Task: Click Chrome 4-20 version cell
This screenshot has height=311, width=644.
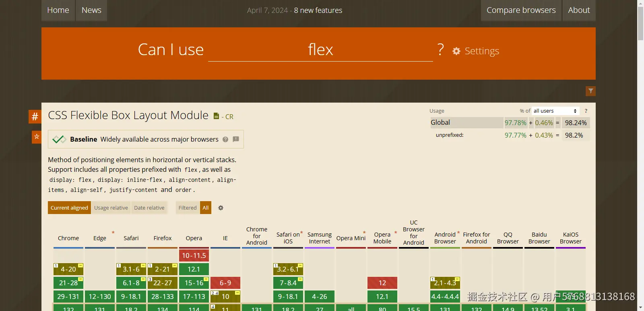Action: (68, 269)
